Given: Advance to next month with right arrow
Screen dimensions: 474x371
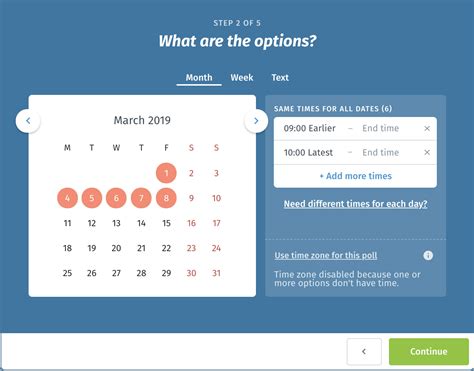Looking at the screenshot, I should tap(256, 121).
